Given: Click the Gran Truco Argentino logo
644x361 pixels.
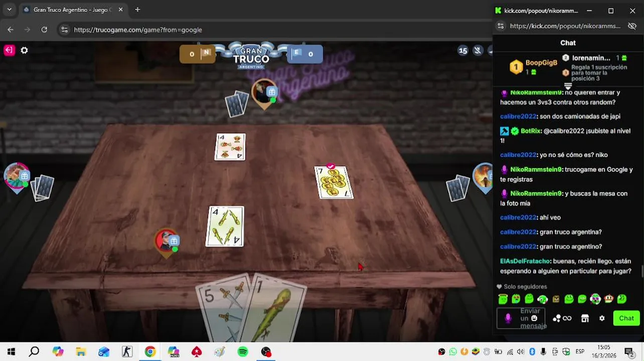Looking at the screenshot, I should (x=251, y=57).
